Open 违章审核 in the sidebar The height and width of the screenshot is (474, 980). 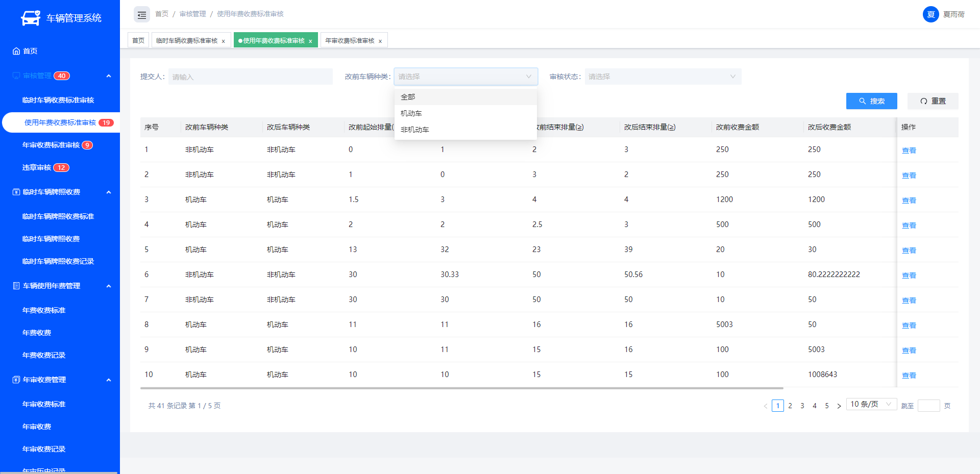37,167
